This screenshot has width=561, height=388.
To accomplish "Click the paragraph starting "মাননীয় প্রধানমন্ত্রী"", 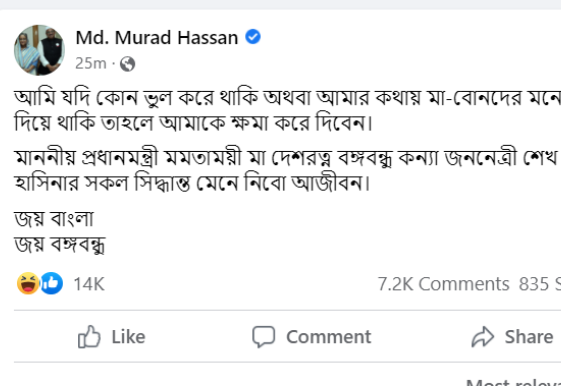I will pyautogui.click(x=287, y=170).
